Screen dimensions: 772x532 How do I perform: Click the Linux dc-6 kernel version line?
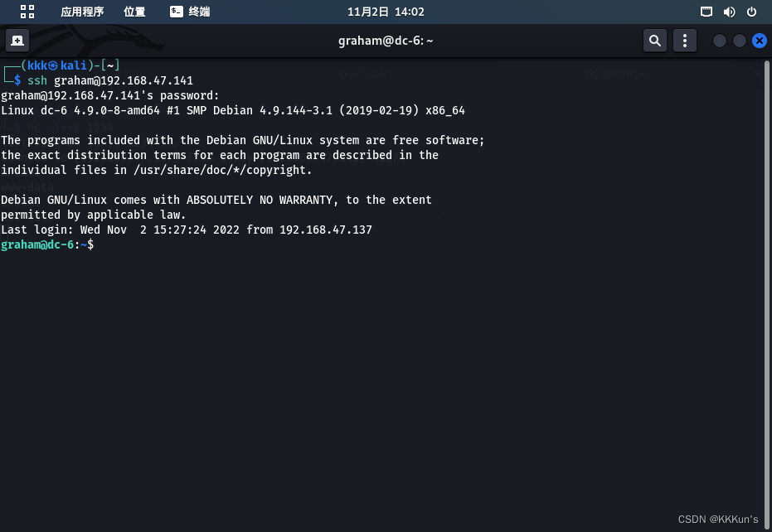(x=233, y=110)
